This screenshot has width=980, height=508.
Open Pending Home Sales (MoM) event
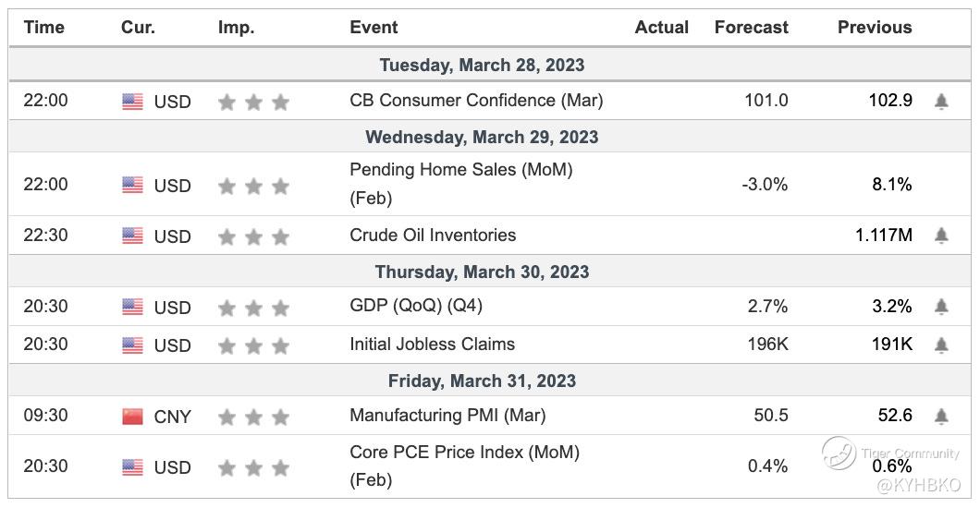coord(460,170)
